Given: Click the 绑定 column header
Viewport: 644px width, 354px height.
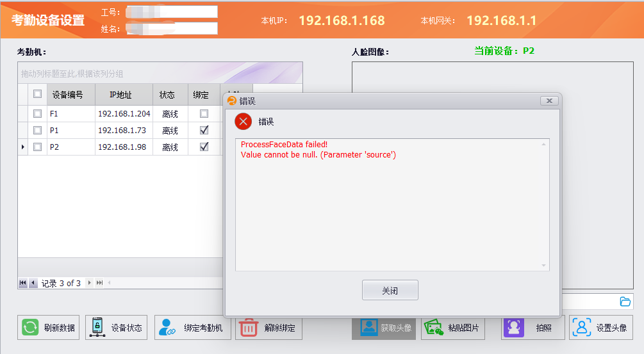Looking at the screenshot, I should coord(204,95).
